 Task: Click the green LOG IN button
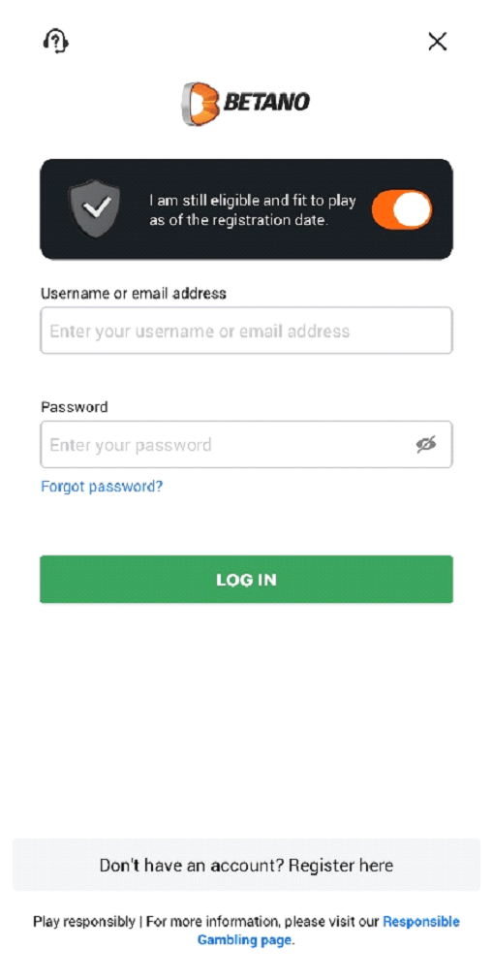246,580
